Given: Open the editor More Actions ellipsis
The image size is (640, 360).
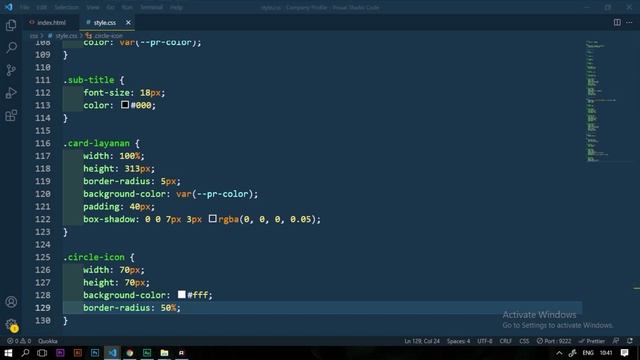Looking at the screenshot, I should click(x=629, y=22).
